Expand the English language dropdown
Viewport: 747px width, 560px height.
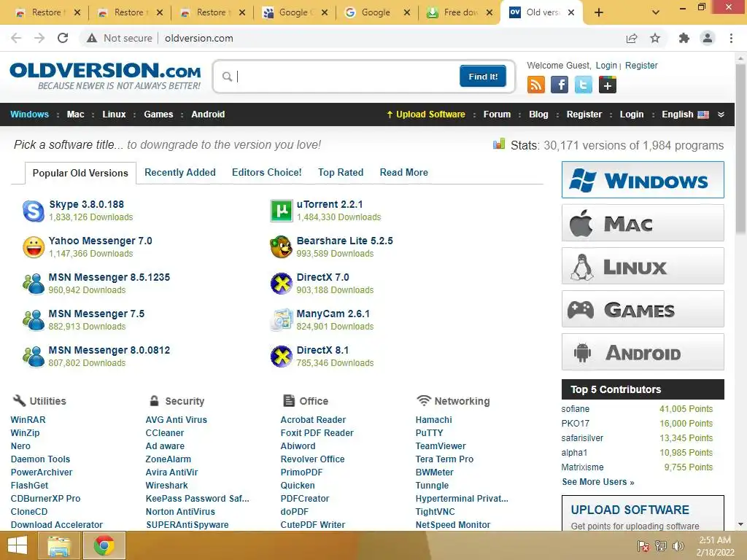pyautogui.click(x=685, y=114)
